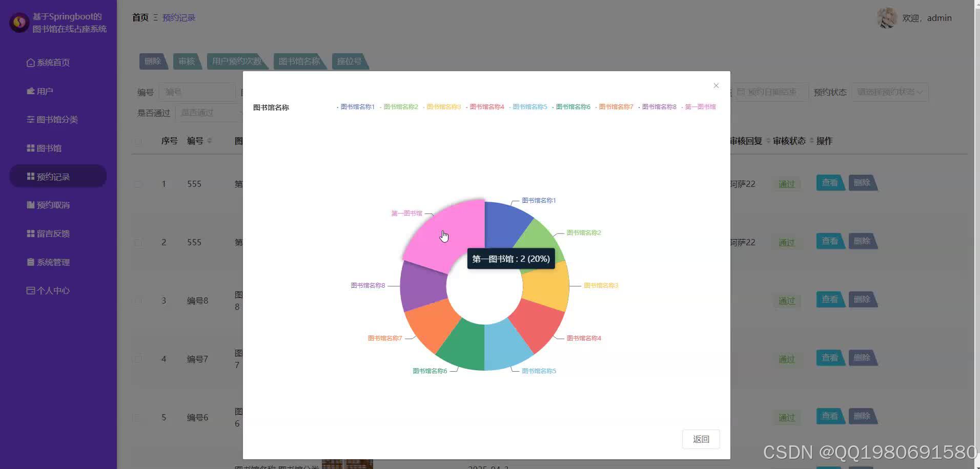Toggle legend item 图书馆名称5
Image resolution: width=980 pixels, height=469 pixels.
[528, 107]
